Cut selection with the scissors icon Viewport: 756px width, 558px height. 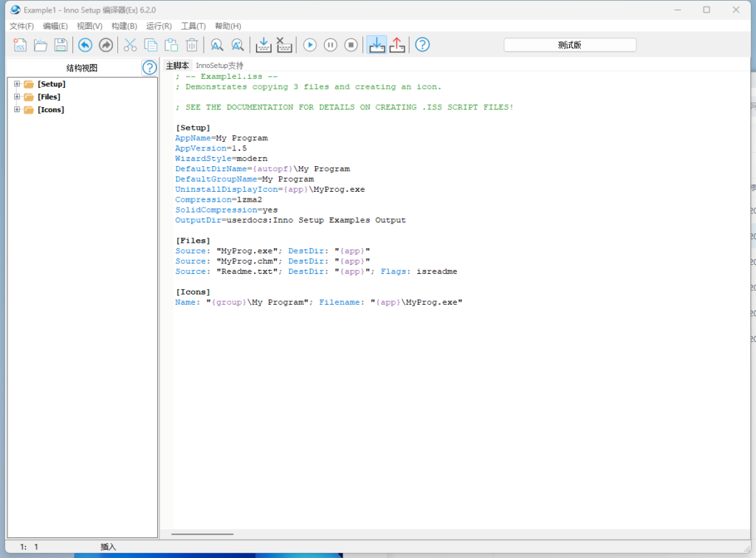[x=130, y=45]
